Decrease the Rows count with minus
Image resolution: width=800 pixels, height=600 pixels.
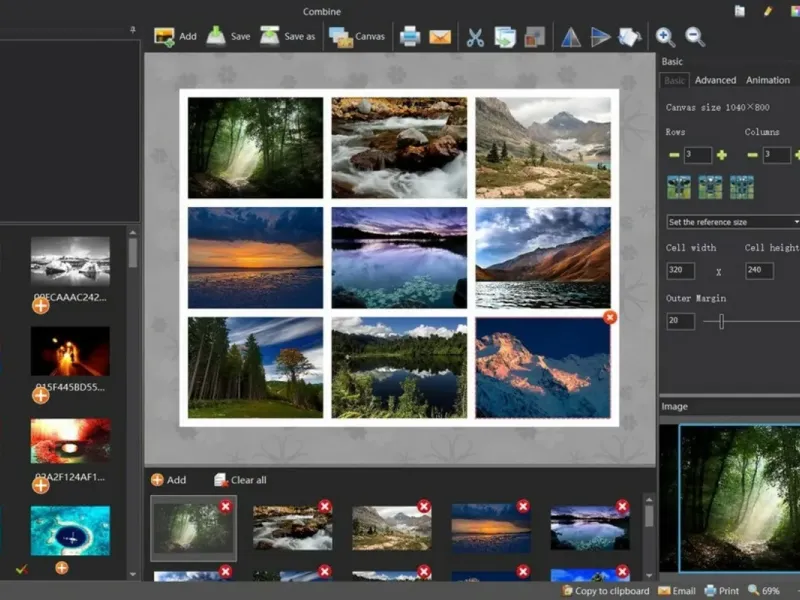coord(674,155)
